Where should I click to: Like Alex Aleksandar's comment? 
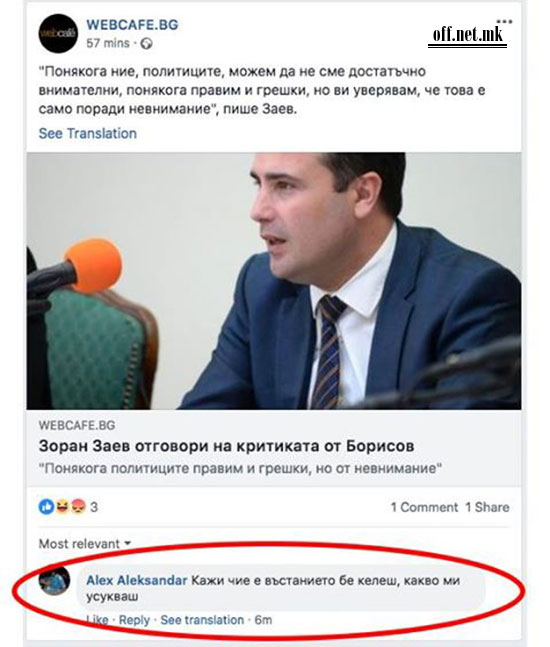[97, 620]
